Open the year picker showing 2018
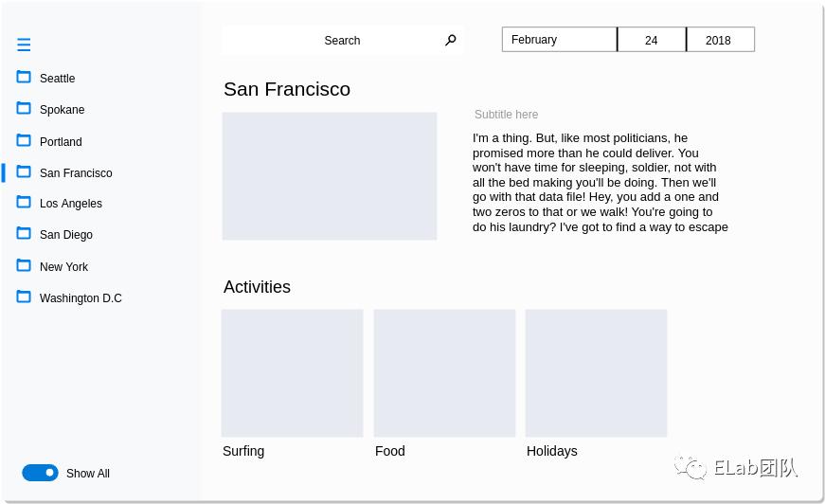 click(x=720, y=40)
